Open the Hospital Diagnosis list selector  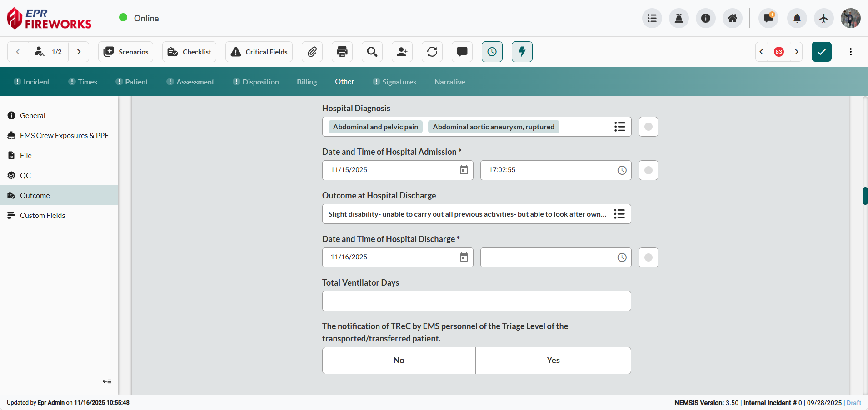(619, 127)
